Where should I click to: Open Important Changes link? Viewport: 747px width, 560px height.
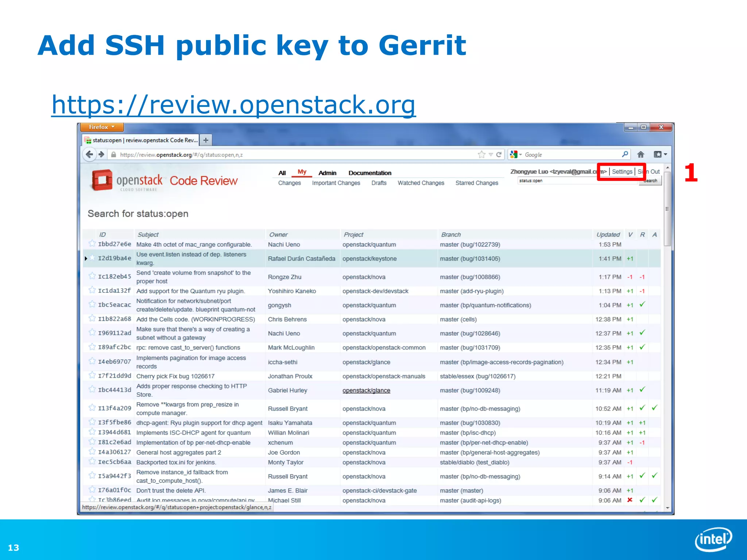[x=336, y=183]
